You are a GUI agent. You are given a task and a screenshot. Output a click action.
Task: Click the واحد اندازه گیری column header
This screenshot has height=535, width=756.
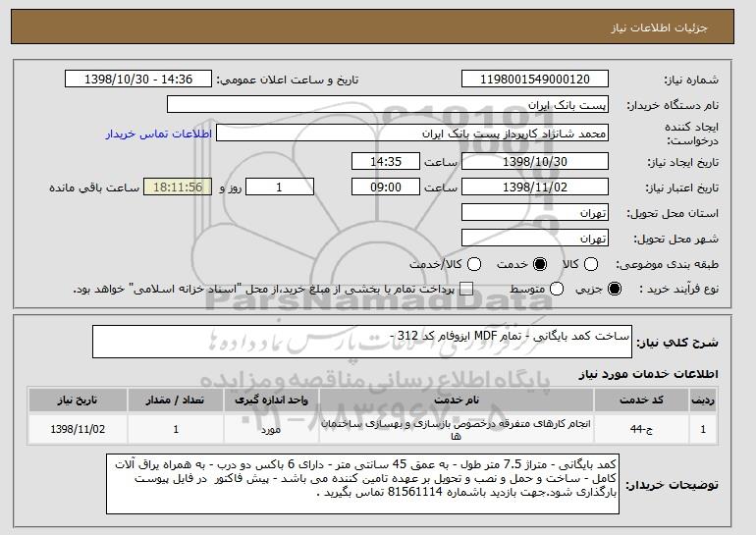point(271,401)
